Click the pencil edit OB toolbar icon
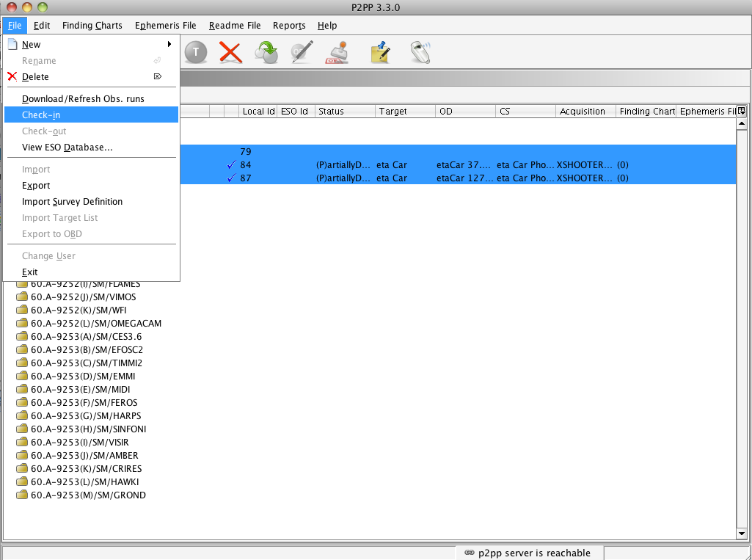Screen dimensions: 752x560 click(x=302, y=52)
